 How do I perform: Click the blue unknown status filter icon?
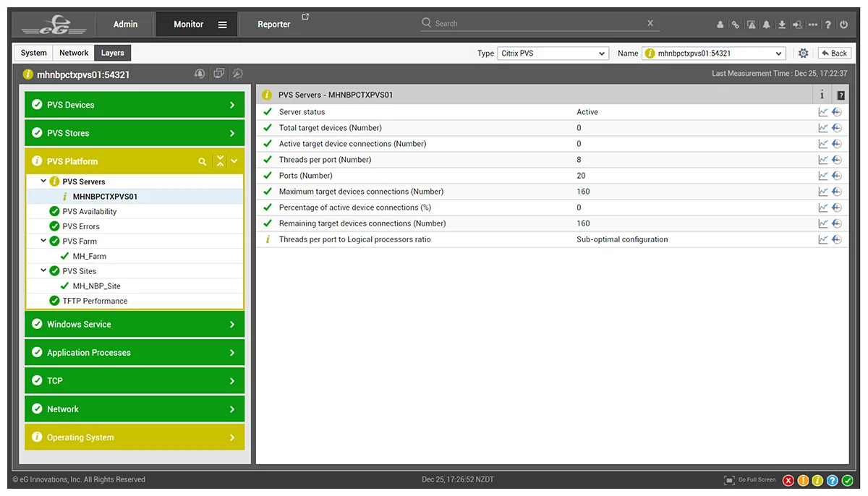pos(833,480)
